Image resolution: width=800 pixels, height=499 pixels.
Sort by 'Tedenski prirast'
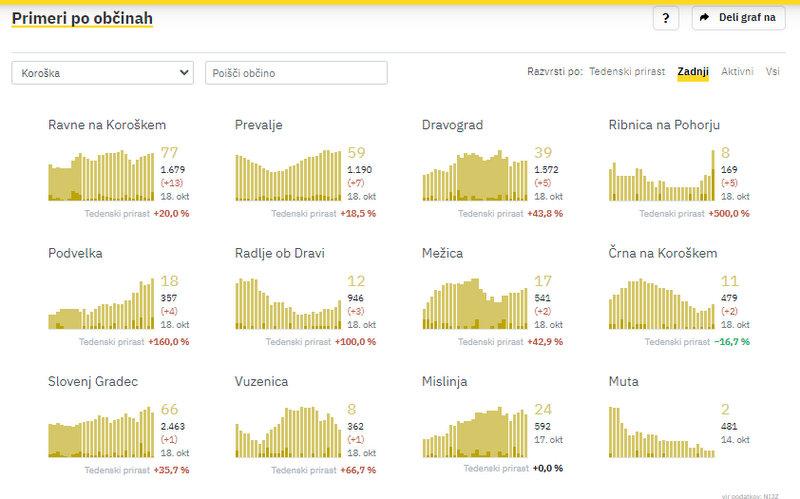627,72
